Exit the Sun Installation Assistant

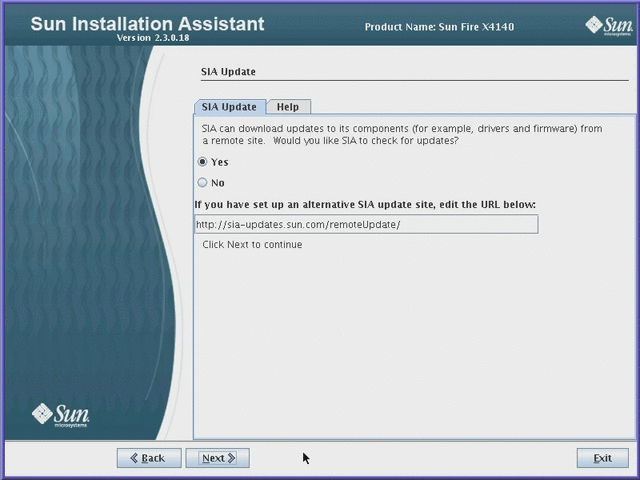click(602, 458)
